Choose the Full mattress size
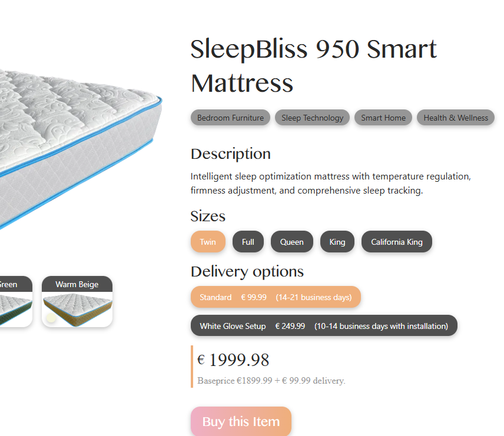 coord(248,242)
